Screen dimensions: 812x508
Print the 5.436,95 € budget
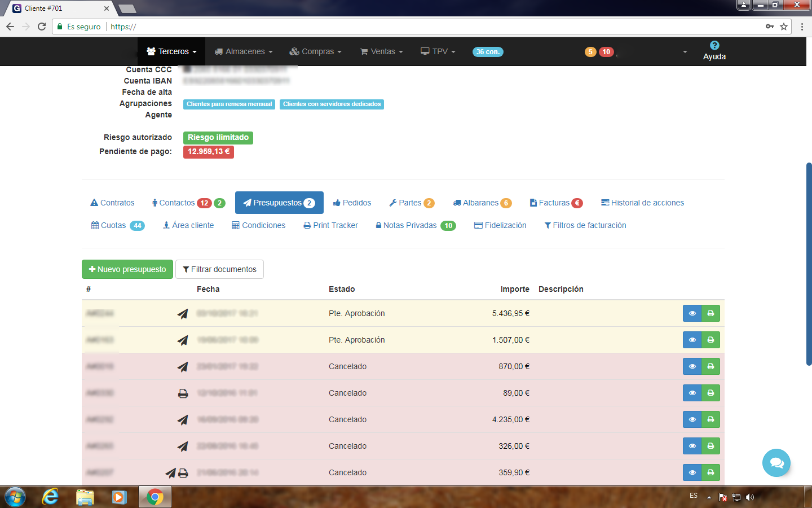click(x=710, y=313)
